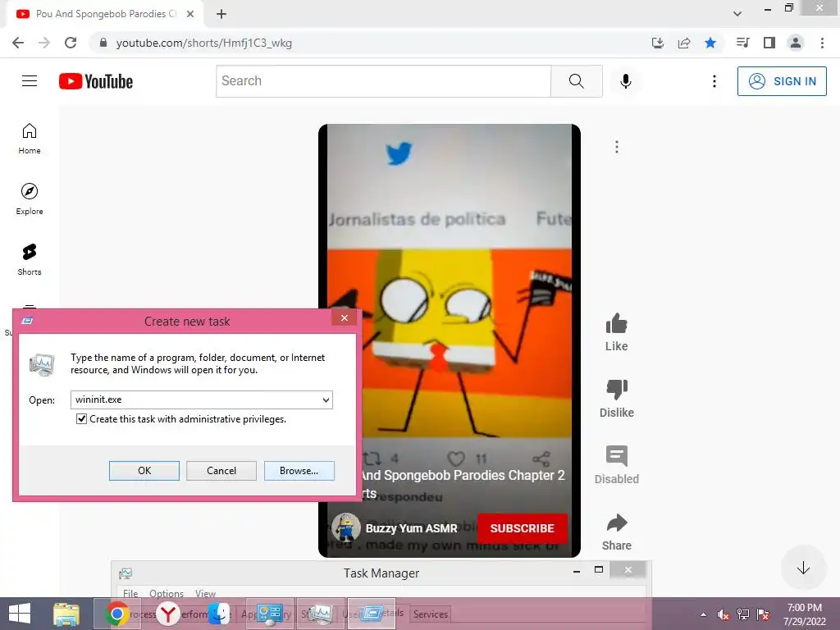Open Explore in the YouTube sidebar

pyautogui.click(x=30, y=199)
